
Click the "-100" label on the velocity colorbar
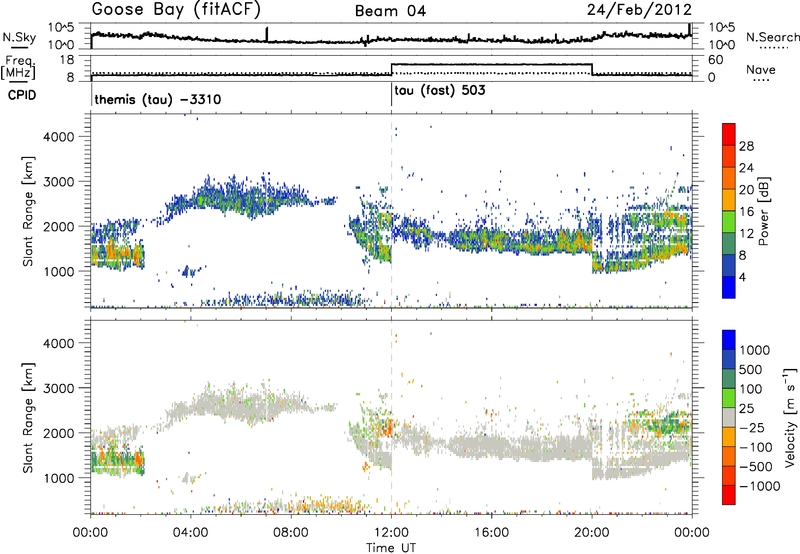pos(756,447)
